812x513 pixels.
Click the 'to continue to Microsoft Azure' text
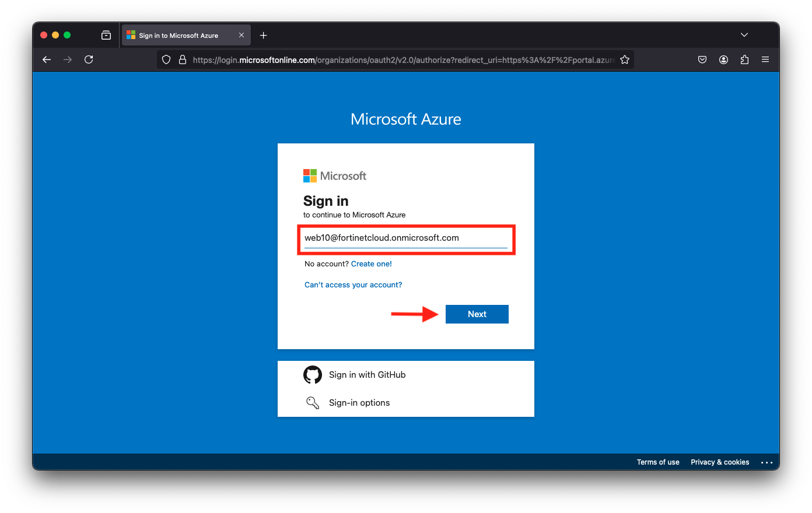click(x=354, y=215)
